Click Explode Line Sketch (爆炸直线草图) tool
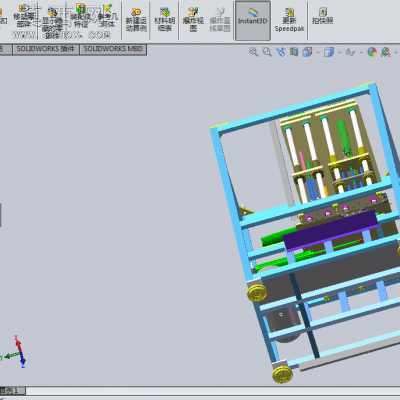 (220, 20)
